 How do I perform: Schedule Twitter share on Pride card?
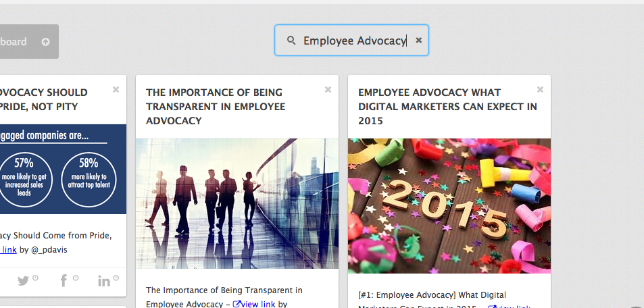[28, 280]
